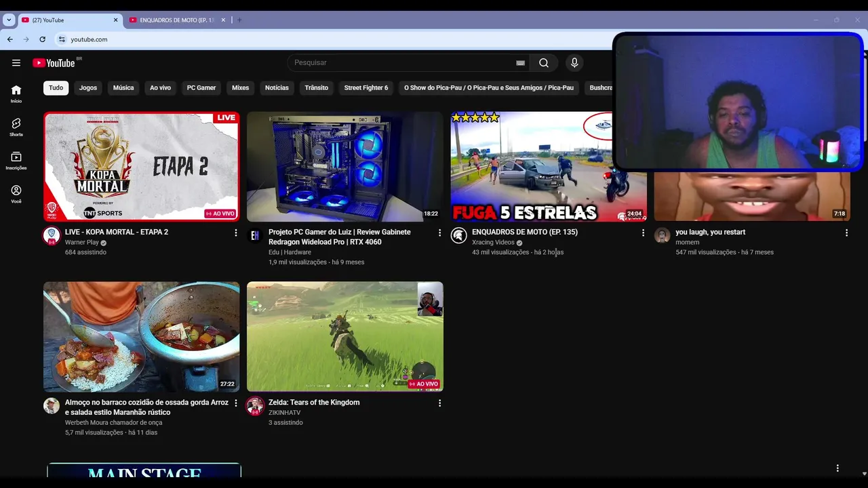Open options menu for ENQUADROS DE MOTO video
Viewport: 868px width, 488px height.
coord(643,232)
